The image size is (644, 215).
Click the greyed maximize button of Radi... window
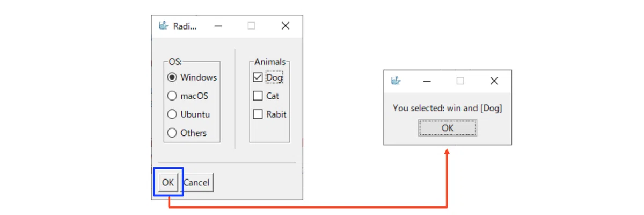[251, 26]
